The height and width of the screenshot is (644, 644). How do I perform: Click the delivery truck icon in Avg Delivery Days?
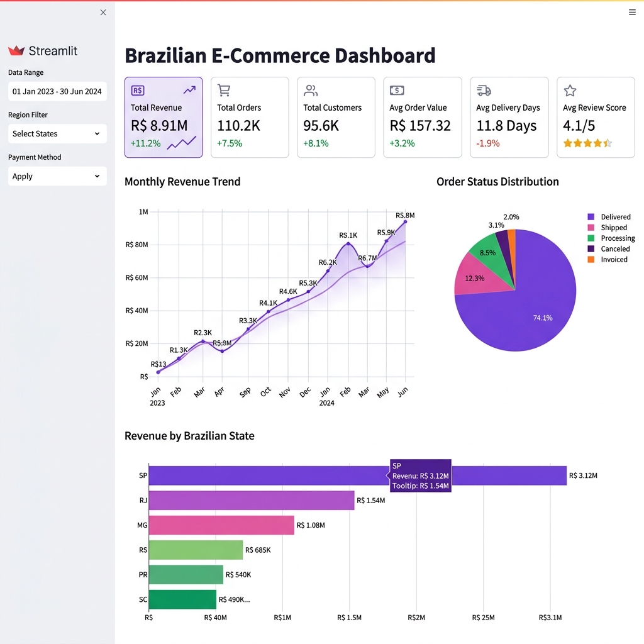484,91
